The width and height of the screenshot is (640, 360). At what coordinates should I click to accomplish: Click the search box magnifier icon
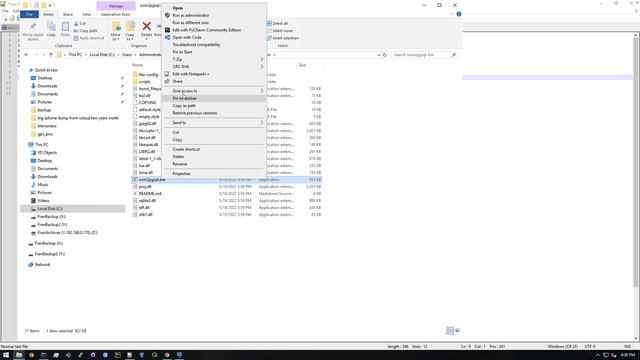pos(453,55)
